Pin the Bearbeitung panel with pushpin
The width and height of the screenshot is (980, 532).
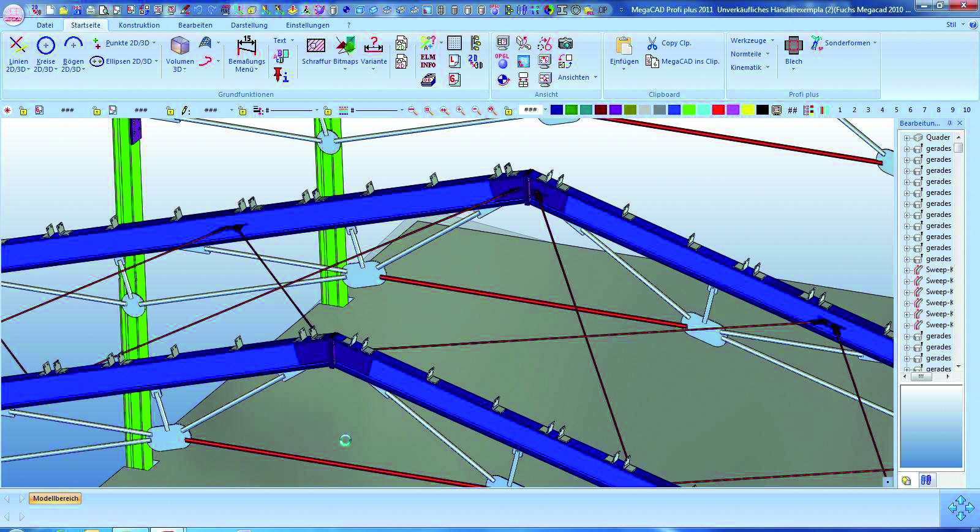coord(949,123)
